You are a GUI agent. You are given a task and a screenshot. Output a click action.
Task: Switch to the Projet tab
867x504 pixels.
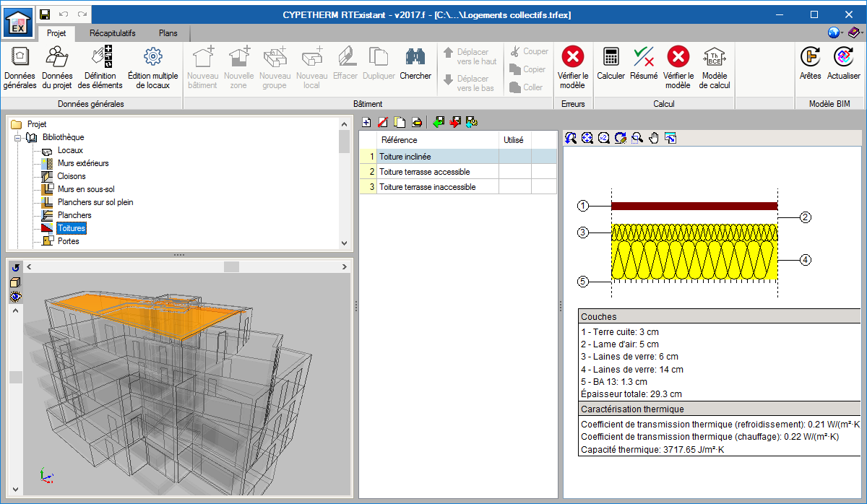56,33
